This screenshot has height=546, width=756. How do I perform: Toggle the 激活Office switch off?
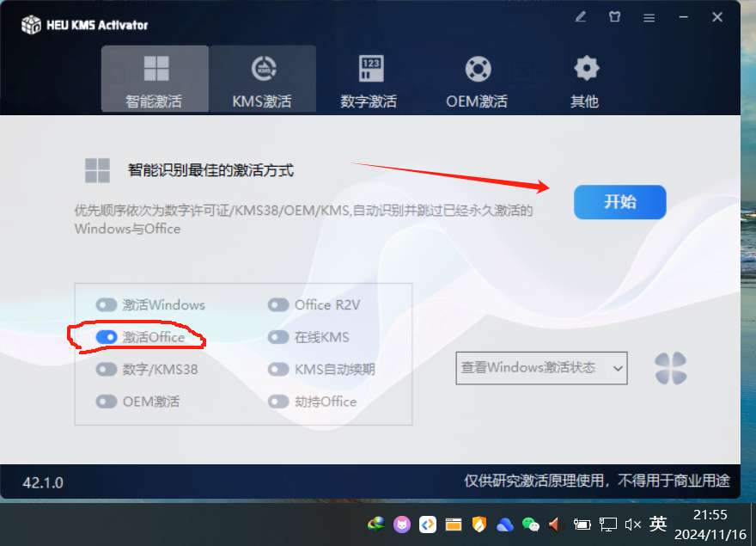[107, 337]
